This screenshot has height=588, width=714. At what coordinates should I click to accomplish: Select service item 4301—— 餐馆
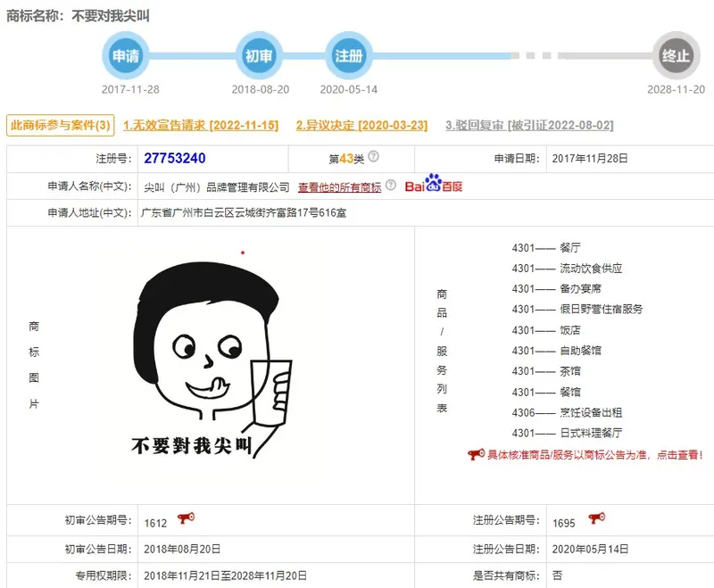pyautogui.click(x=546, y=392)
